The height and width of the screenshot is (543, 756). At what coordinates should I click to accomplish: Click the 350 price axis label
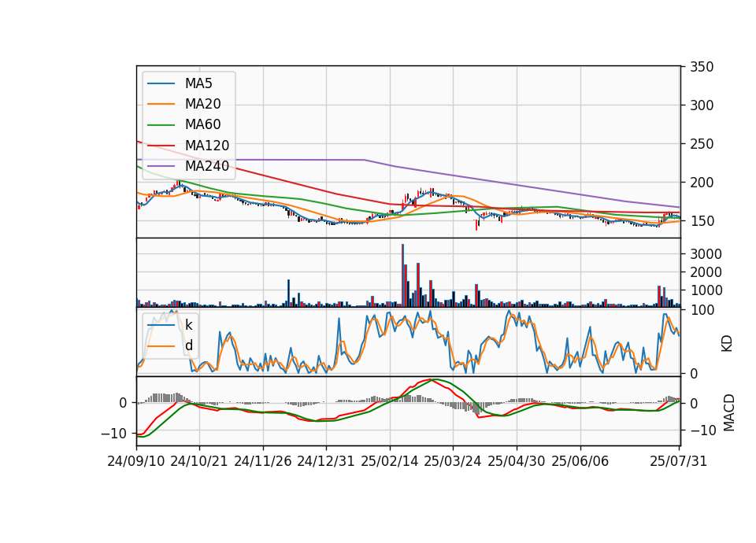tap(702, 67)
